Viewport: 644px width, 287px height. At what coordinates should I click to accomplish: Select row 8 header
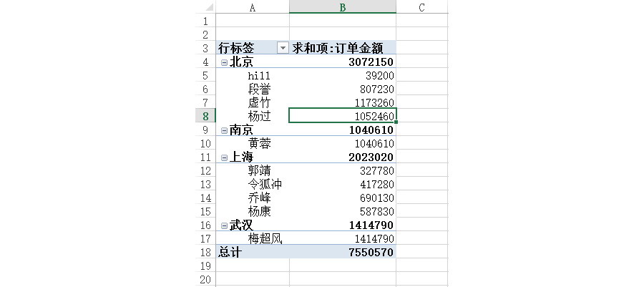(x=205, y=116)
